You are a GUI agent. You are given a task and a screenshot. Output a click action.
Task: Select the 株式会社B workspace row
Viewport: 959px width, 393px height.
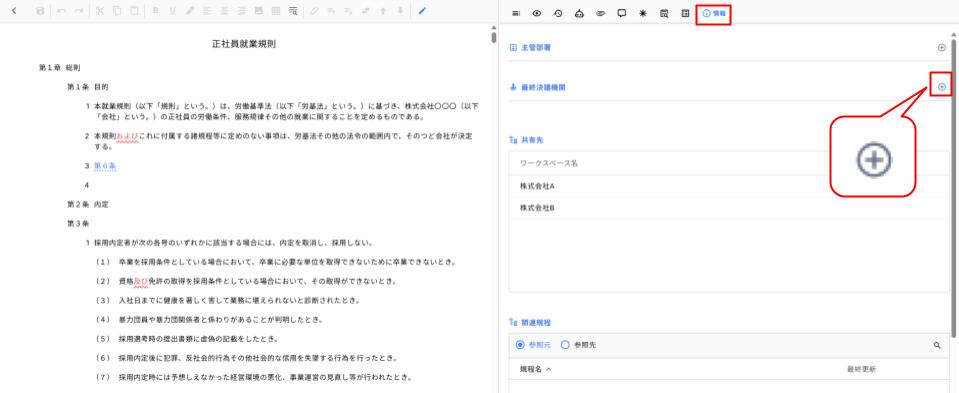728,208
